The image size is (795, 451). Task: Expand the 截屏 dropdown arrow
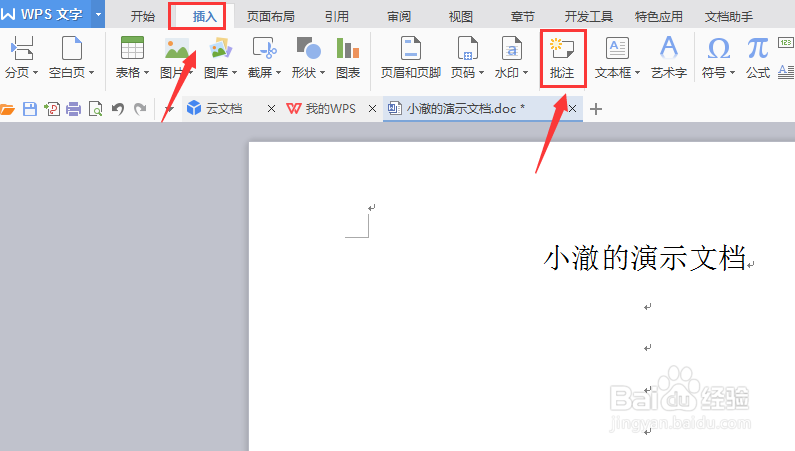(278, 72)
